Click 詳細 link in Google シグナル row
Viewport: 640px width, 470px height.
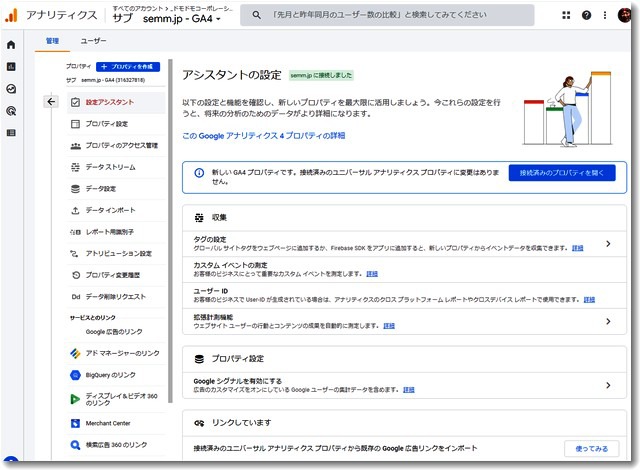coord(409,390)
